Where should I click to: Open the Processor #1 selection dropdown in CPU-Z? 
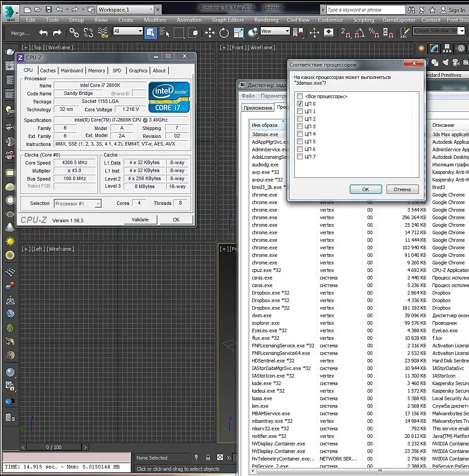tap(78, 203)
